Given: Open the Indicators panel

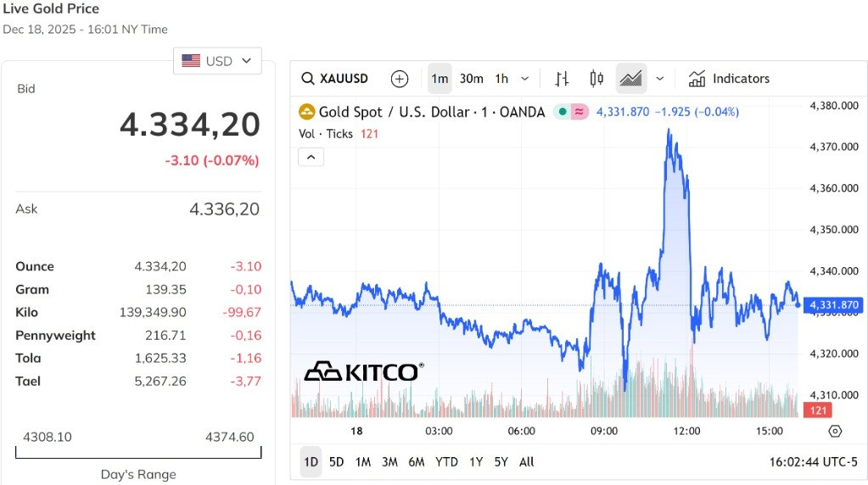Looking at the screenshot, I should (x=729, y=79).
